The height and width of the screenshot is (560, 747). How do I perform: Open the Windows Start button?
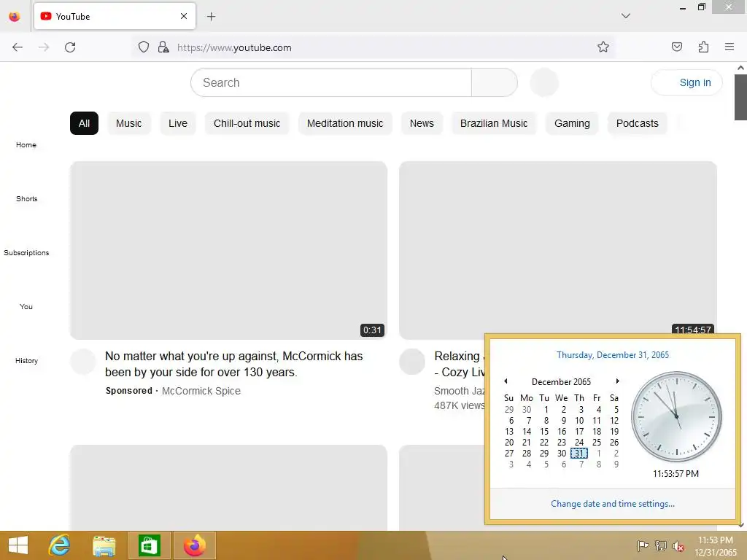(x=18, y=545)
